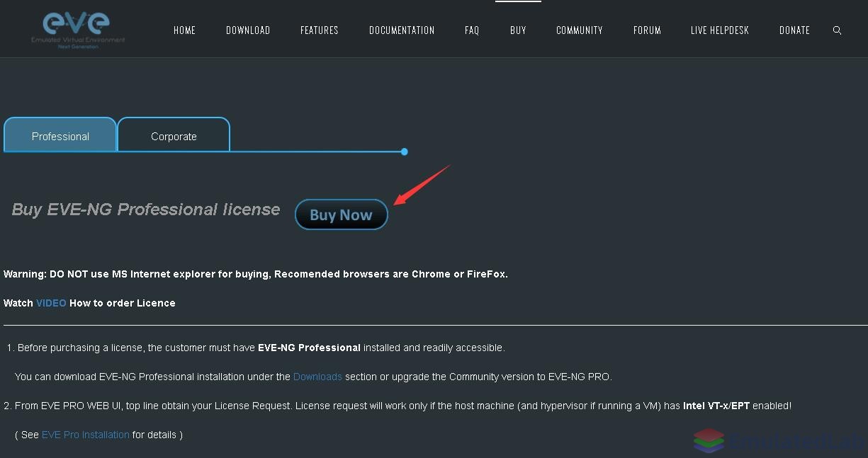This screenshot has height=458, width=868.
Task: Open the Community menu item
Action: pos(580,30)
